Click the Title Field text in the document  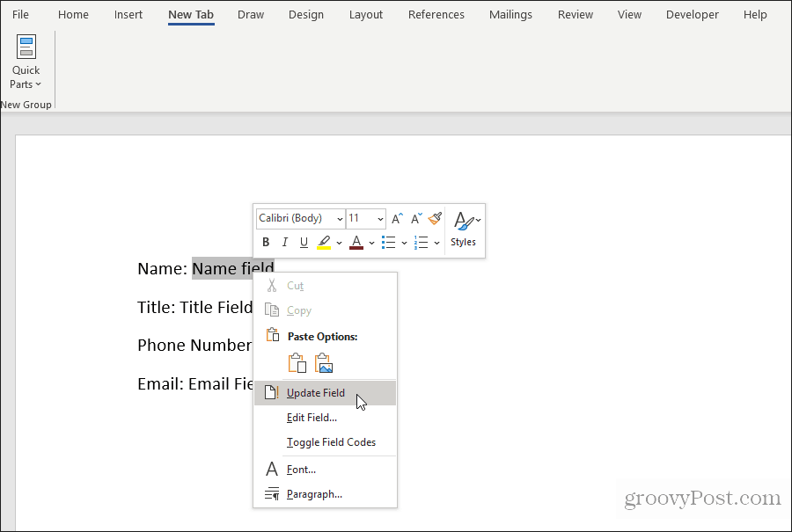(214, 307)
